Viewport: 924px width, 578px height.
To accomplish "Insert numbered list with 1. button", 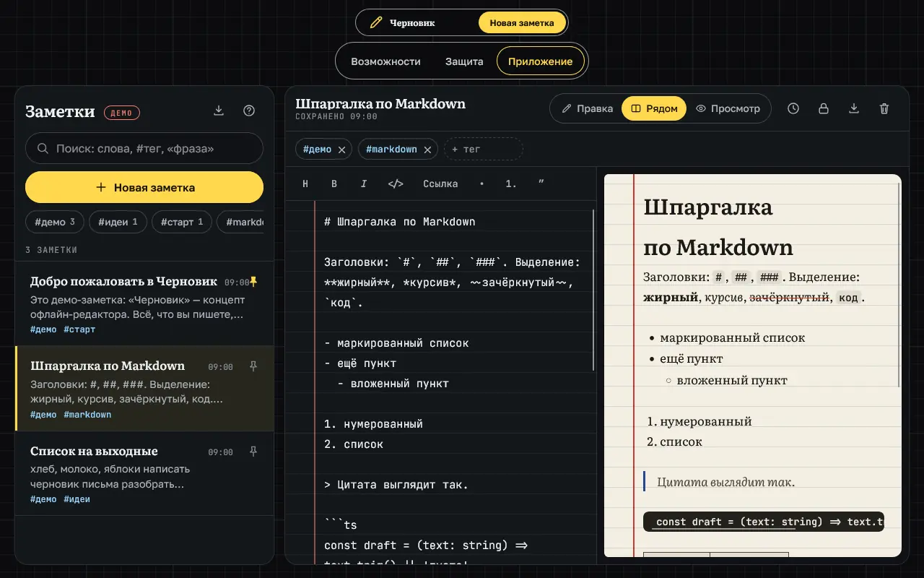I will coord(511,184).
